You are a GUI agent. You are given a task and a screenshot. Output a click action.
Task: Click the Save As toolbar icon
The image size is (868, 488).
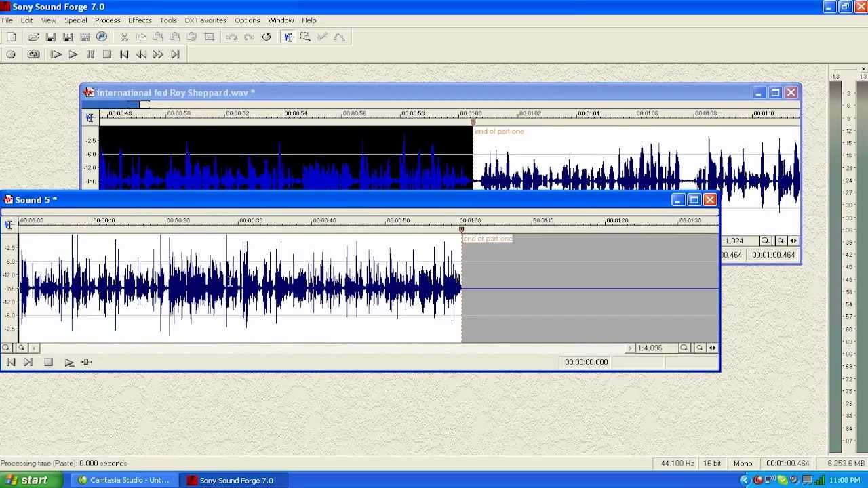(x=68, y=37)
